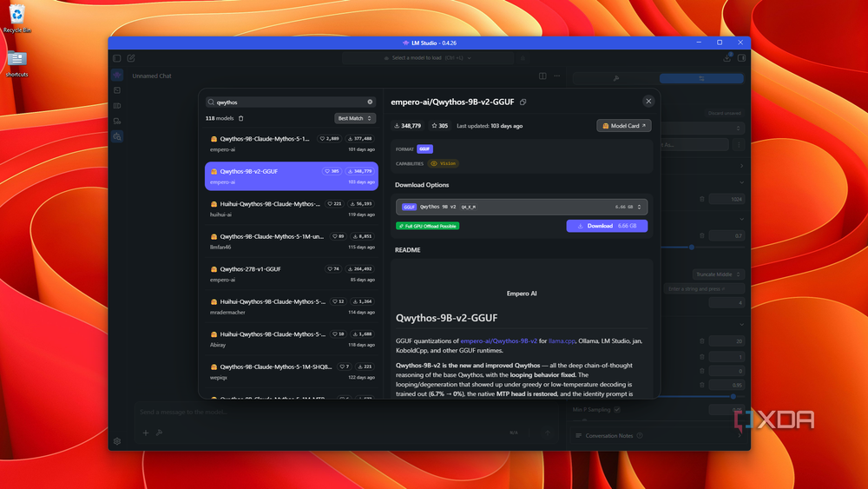Open the Model Card link button
868x489 pixels.
click(x=623, y=126)
